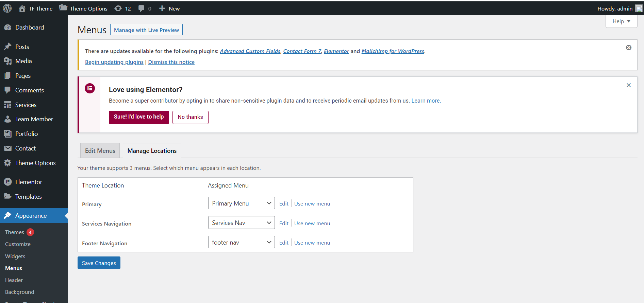Click the Elementor logo in notice
Viewport: 644px width, 303px height.
coord(90,89)
